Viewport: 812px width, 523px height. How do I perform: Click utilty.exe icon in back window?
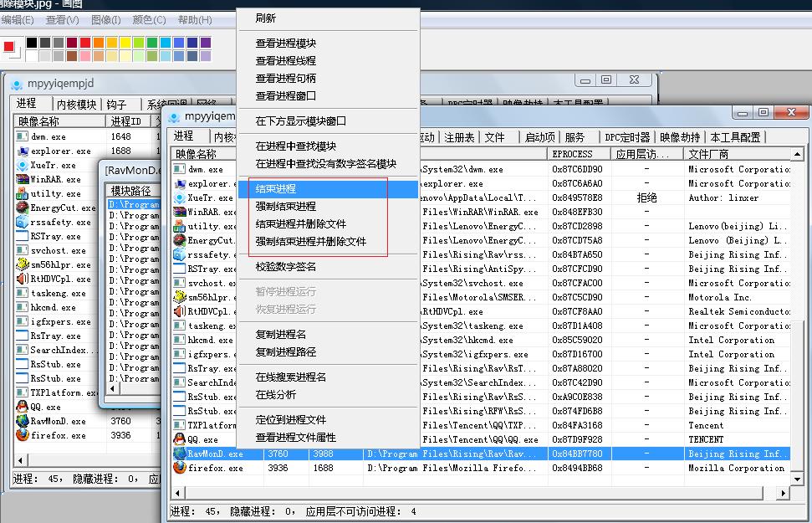click(x=23, y=193)
